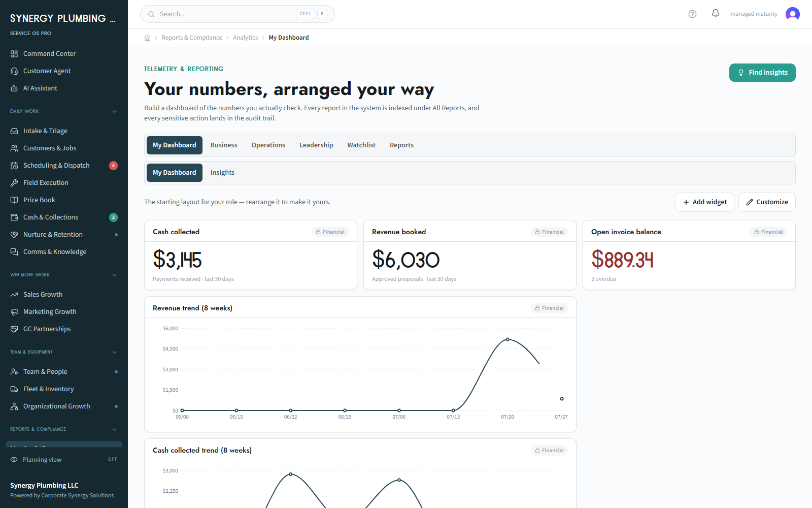Open Organizational Growth hierarchy icon
The image size is (812, 508).
point(14,406)
